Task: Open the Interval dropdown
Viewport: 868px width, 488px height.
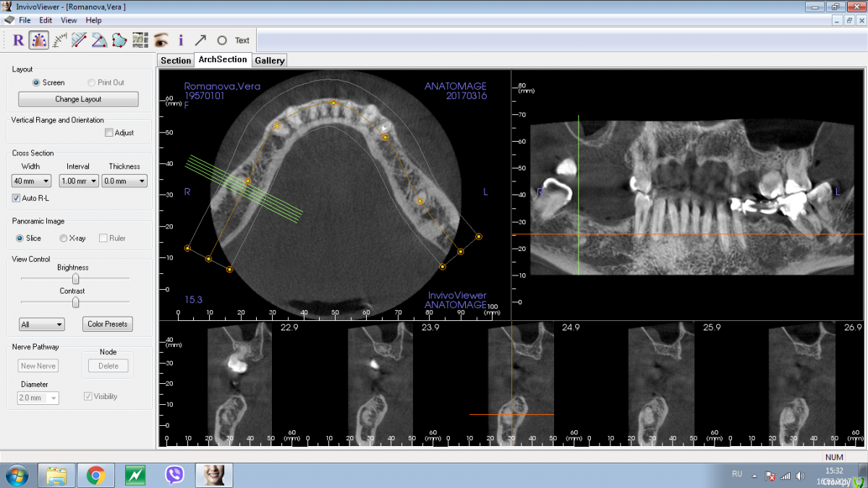Action: (x=77, y=181)
